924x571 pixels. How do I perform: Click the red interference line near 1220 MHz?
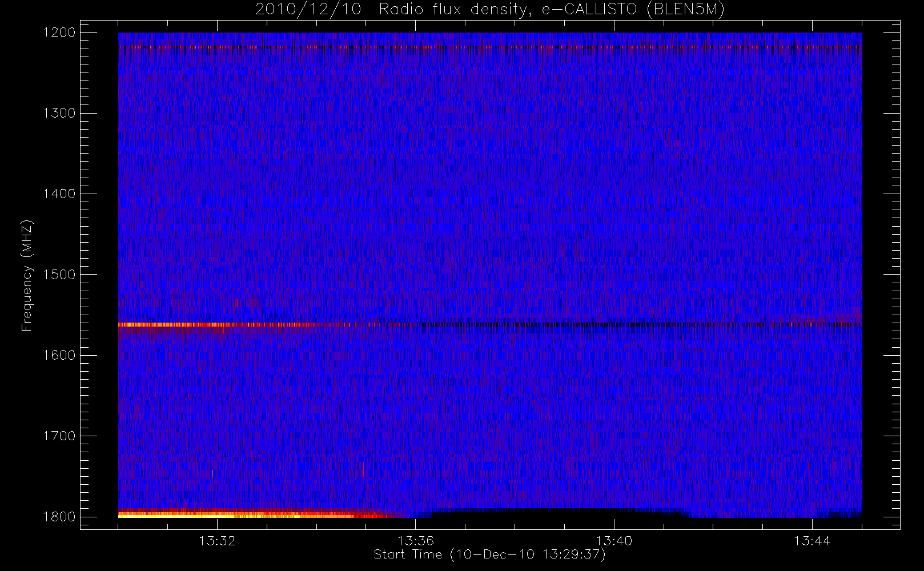(x=489, y=47)
